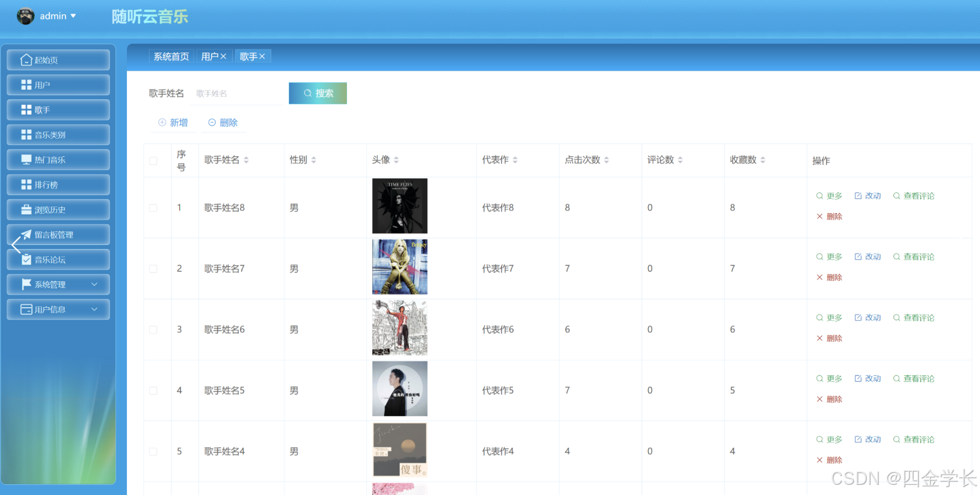Viewport: 980px width, 495px height.
Task: Open avatar thumbnail for 歌手姓名6
Action: pyautogui.click(x=400, y=328)
